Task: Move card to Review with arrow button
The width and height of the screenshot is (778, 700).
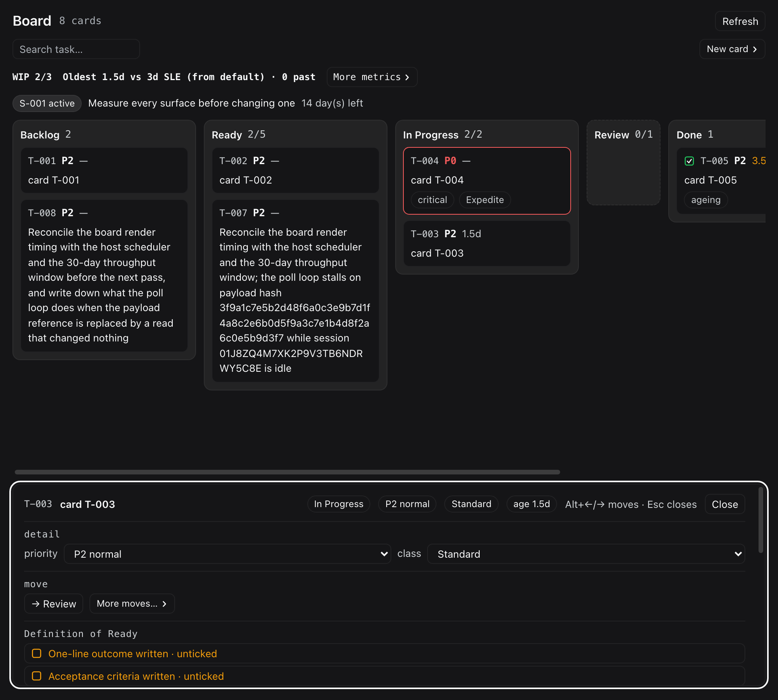Action: coord(54,604)
